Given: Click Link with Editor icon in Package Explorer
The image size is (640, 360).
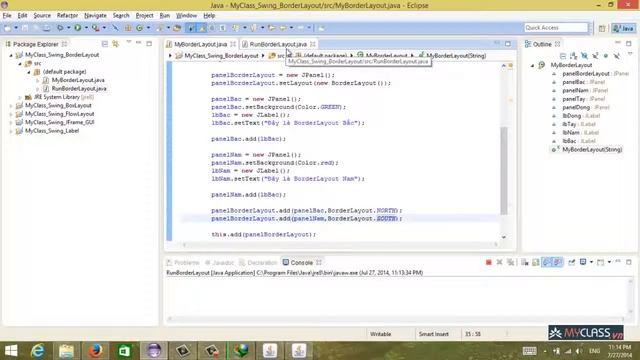Looking at the screenshot, I should coord(116,44).
